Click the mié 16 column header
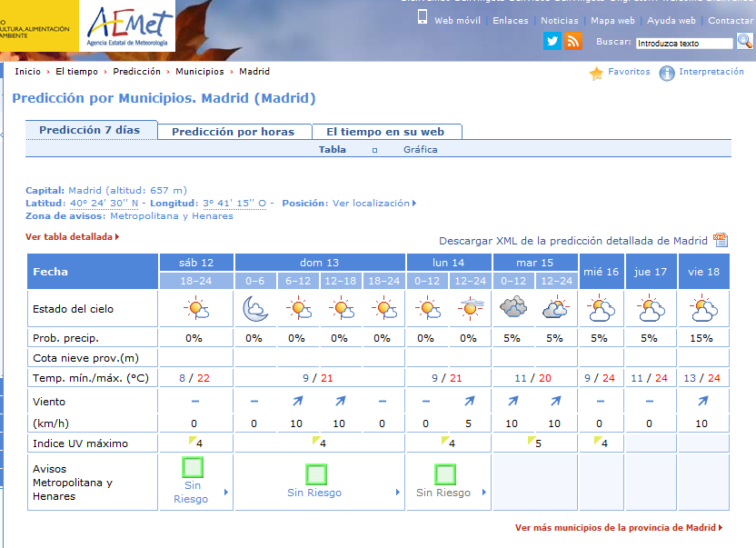Viewport: 756px width, 548px height. (x=602, y=272)
